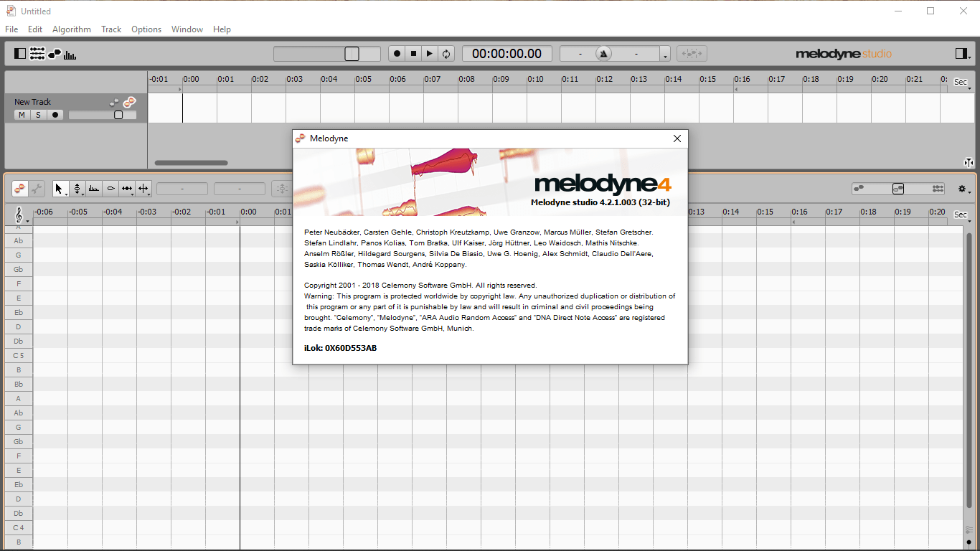The width and height of the screenshot is (980, 551).
Task: Click the C 5 pitch key label
Action: (x=19, y=355)
